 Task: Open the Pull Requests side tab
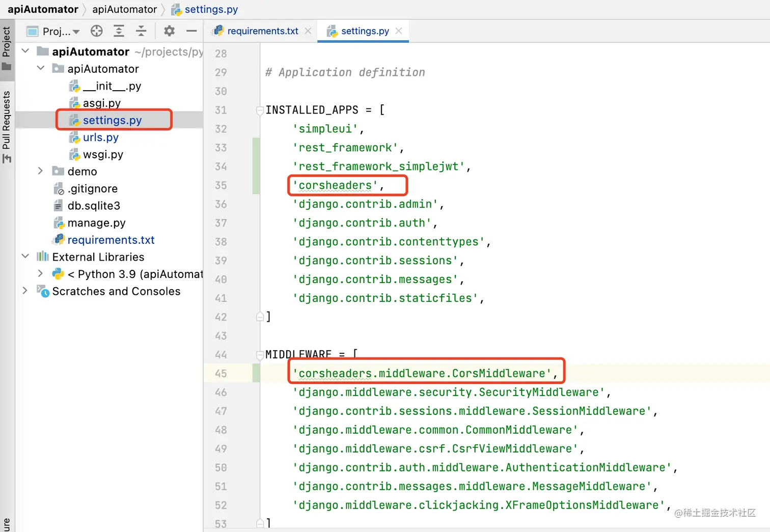(x=7, y=127)
